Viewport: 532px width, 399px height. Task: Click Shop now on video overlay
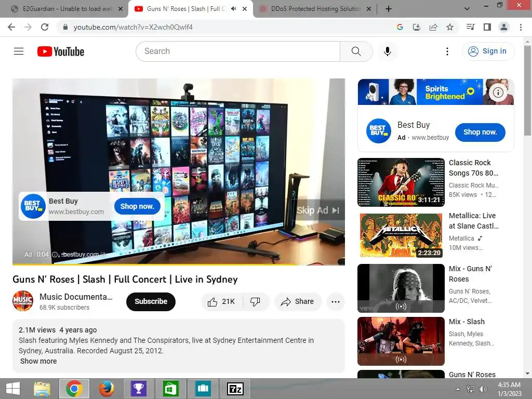(137, 206)
